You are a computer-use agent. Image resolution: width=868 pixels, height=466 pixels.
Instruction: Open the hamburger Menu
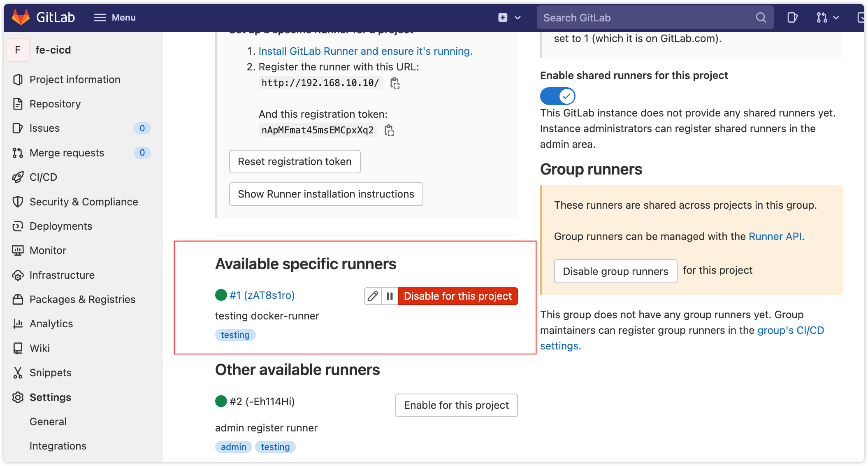115,17
